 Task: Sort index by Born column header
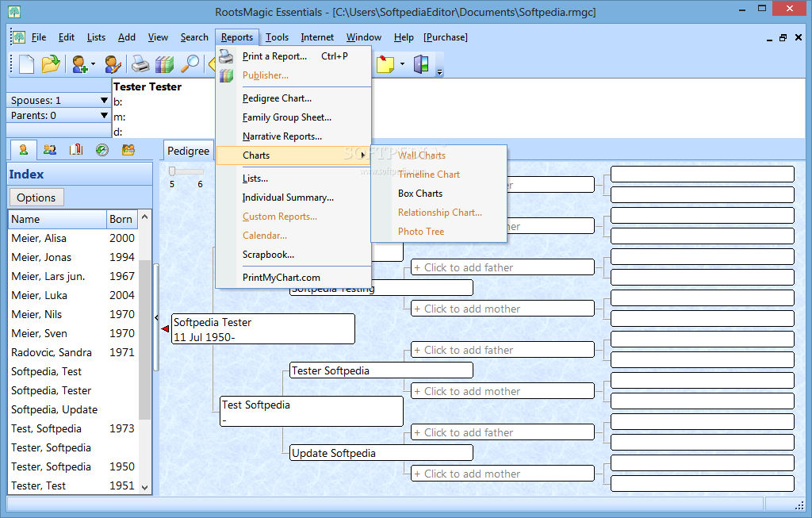121,219
